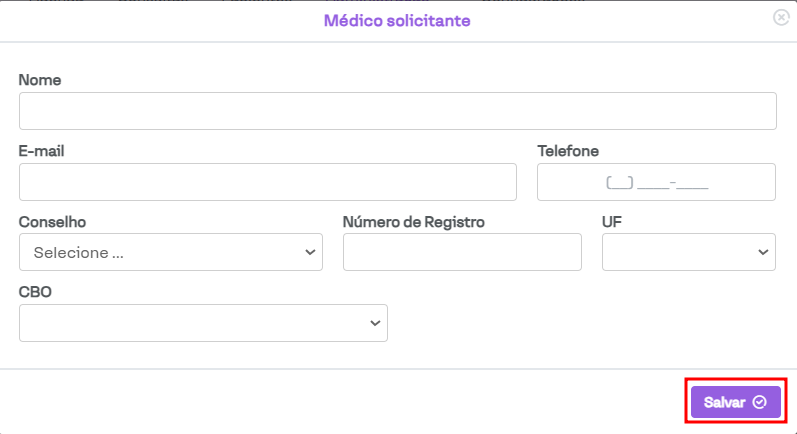Click the 'Telefone' field label

[568, 151]
